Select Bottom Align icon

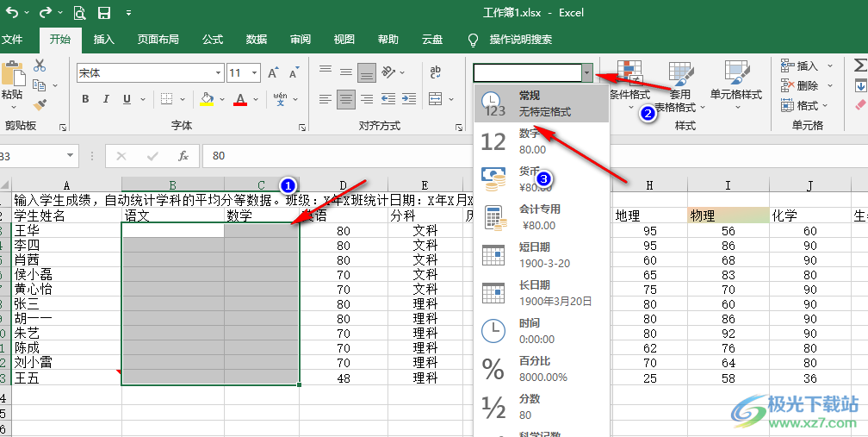pos(367,72)
